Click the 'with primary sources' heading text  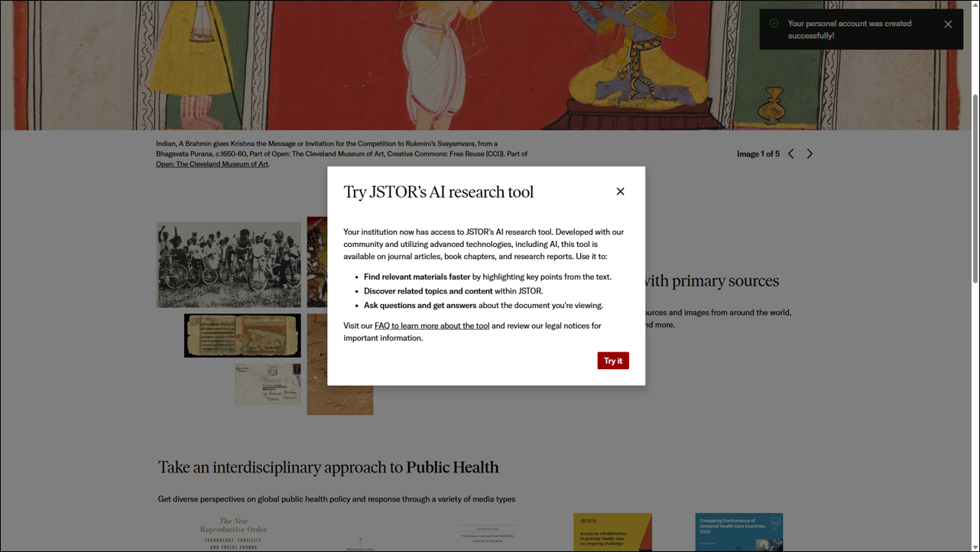pos(712,281)
